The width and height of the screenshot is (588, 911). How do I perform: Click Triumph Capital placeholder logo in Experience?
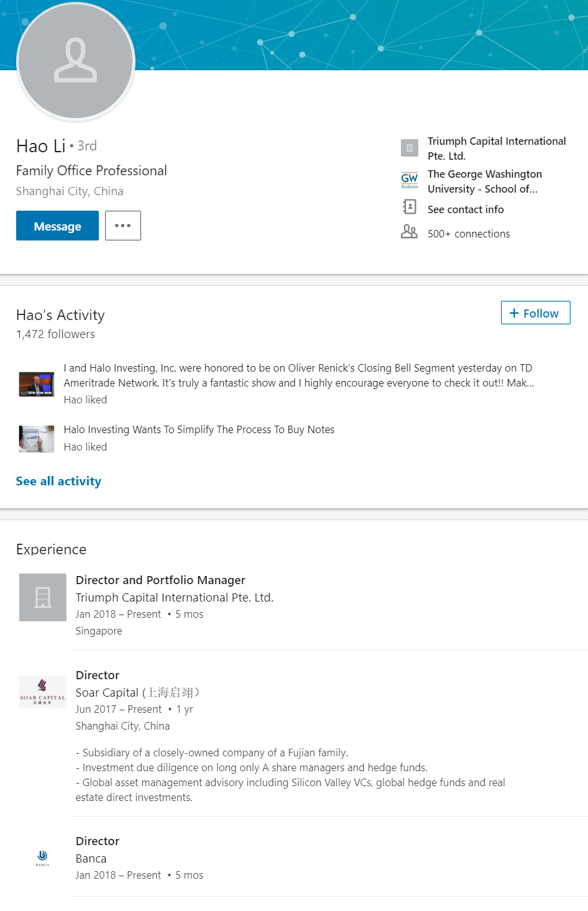pos(42,597)
